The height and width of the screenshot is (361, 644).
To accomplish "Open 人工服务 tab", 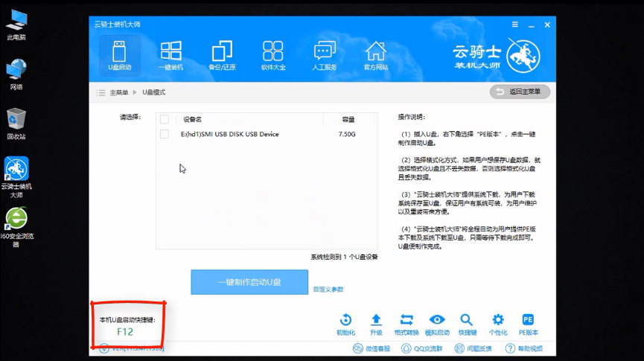I will click(325, 56).
